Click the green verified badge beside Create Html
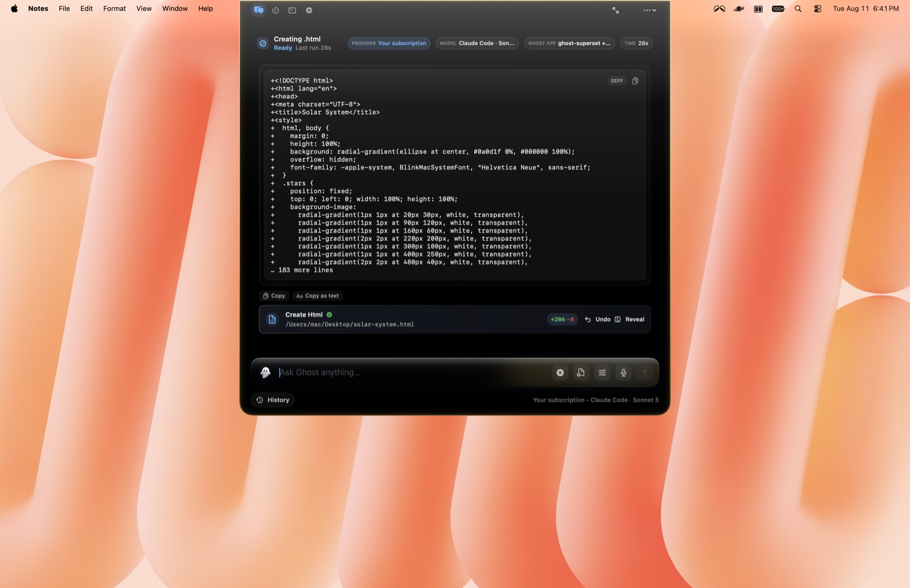910x588 pixels. point(329,314)
